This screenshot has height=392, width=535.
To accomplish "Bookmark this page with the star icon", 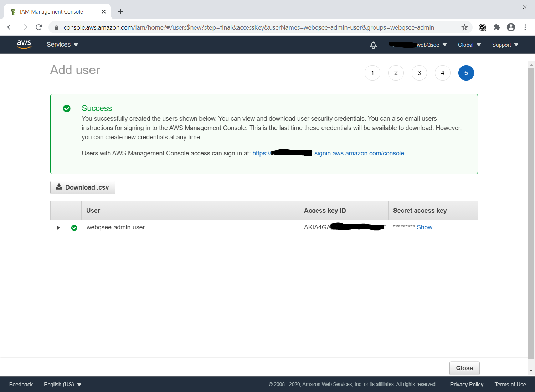I will [x=464, y=27].
